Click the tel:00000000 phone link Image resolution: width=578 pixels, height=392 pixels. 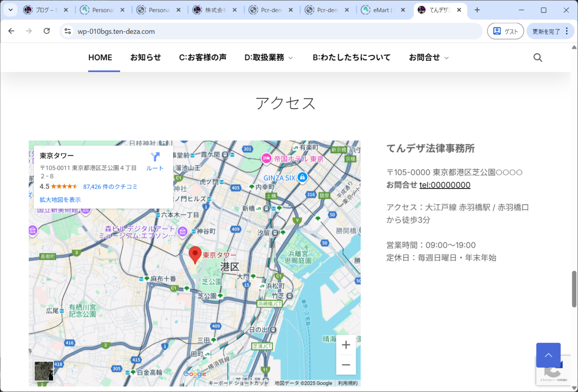(x=444, y=185)
